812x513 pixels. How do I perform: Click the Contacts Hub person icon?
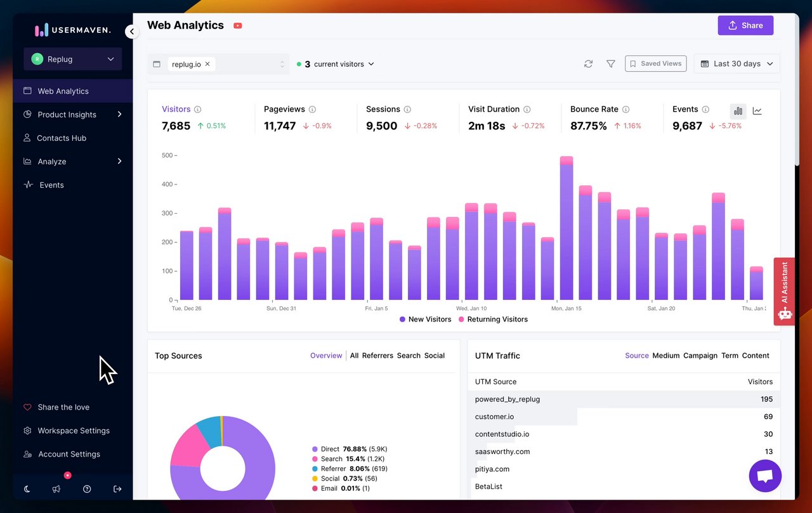point(27,138)
